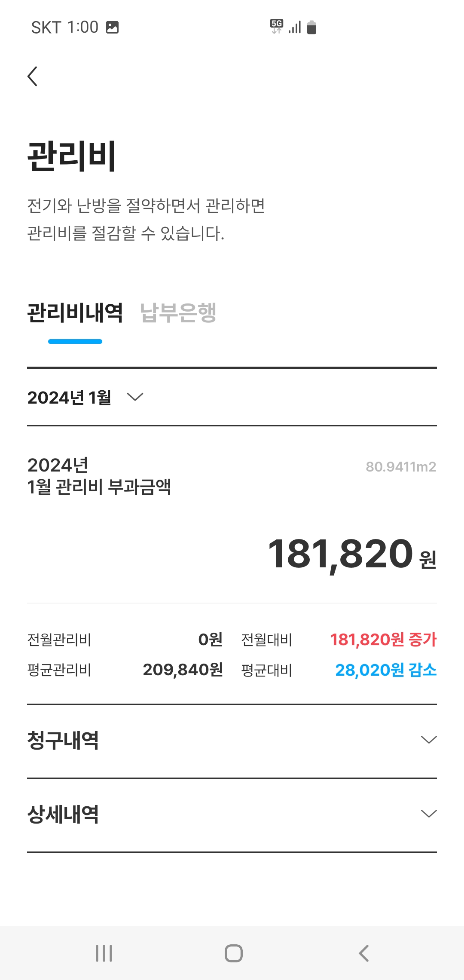Select the 관리비내역 tab
Viewport: 464px width, 980px height.
[x=75, y=312]
